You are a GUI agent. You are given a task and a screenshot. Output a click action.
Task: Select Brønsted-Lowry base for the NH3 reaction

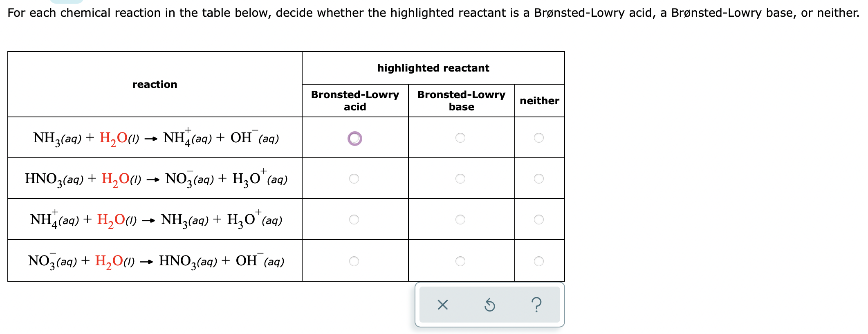pyautogui.click(x=461, y=138)
